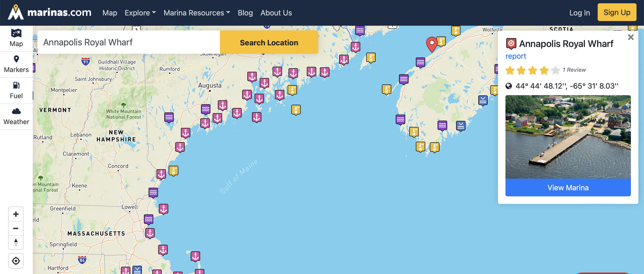Screen dimensions: 644x274
Task: Click the anchor marker above MASSACHUSETTS label
Action: pyautogui.click(x=150, y=233)
